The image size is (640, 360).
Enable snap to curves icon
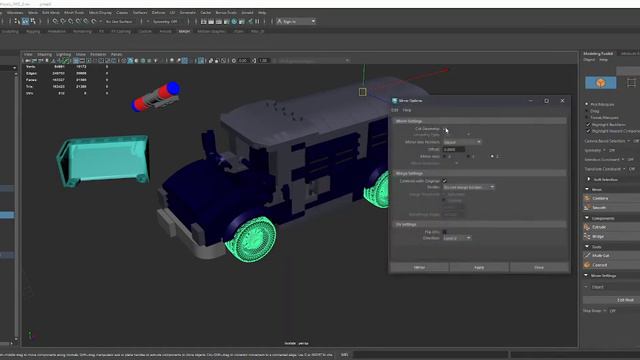pyautogui.click(x=62, y=21)
